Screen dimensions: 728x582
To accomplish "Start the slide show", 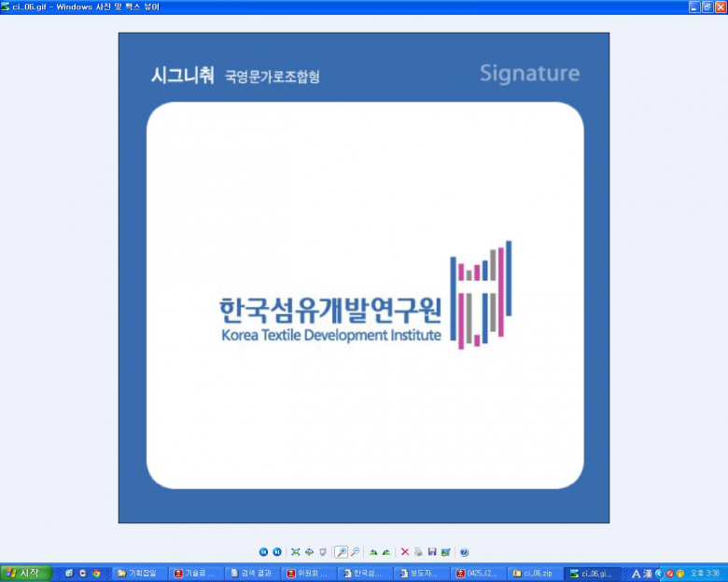I will click(323, 552).
